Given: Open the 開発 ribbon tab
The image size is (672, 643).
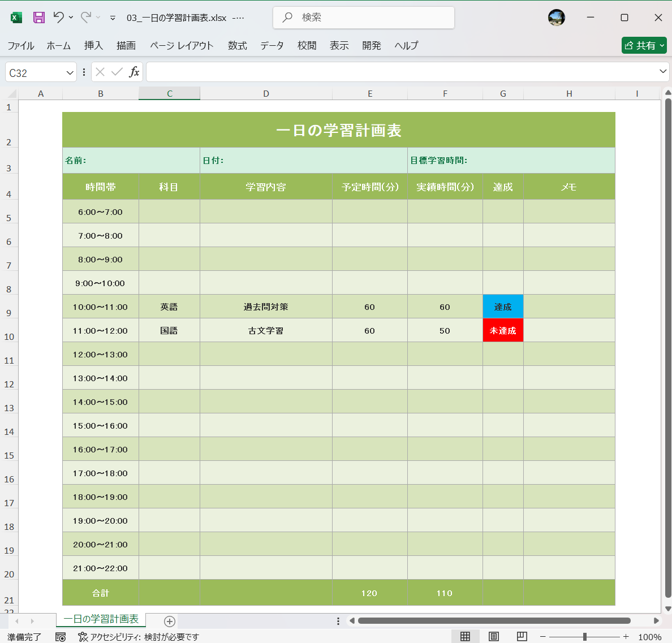Looking at the screenshot, I should click(371, 46).
